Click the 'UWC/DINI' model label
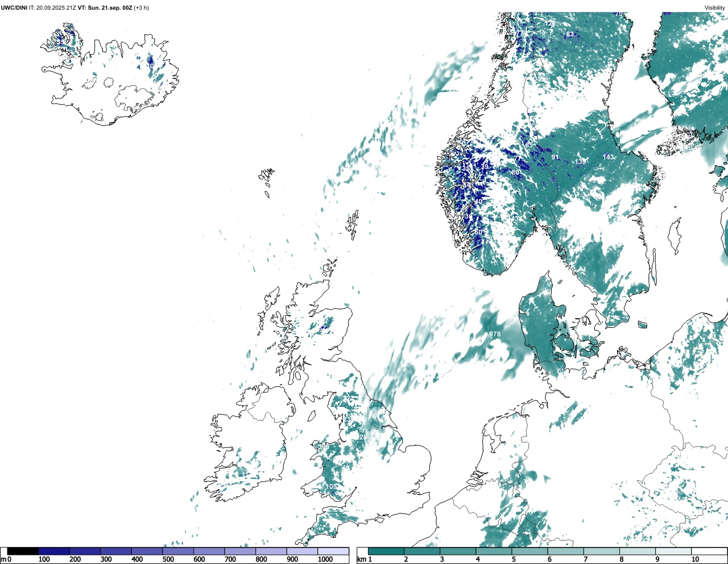The image size is (728, 564). coord(14,8)
